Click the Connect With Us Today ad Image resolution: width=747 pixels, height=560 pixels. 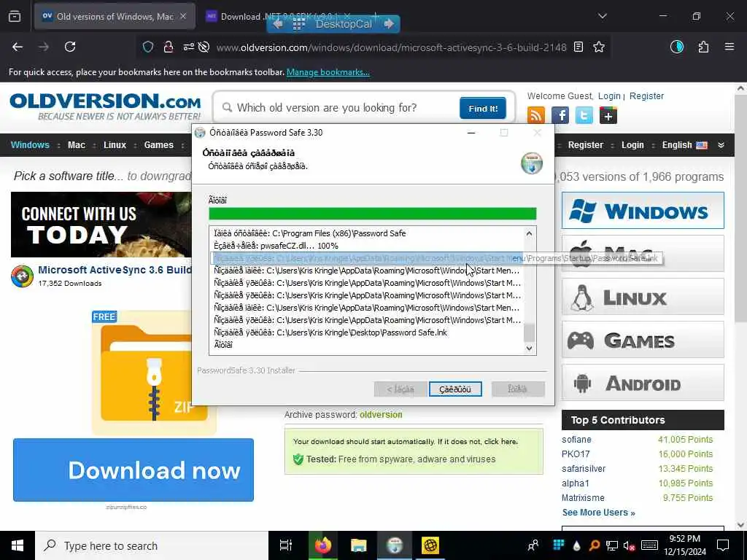pyautogui.click(x=101, y=225)
